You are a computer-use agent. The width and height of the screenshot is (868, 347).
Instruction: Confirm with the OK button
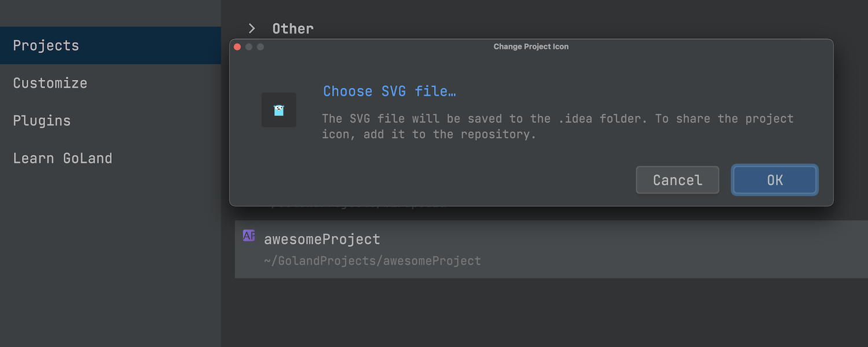click(x=775, y=180)
